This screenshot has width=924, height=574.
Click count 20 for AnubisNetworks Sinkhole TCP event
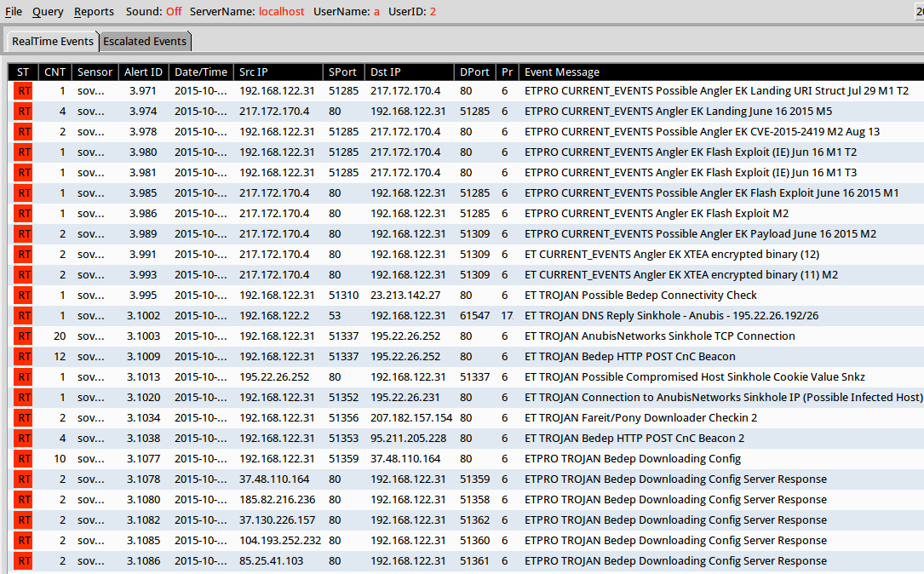[x=59, y=336]
